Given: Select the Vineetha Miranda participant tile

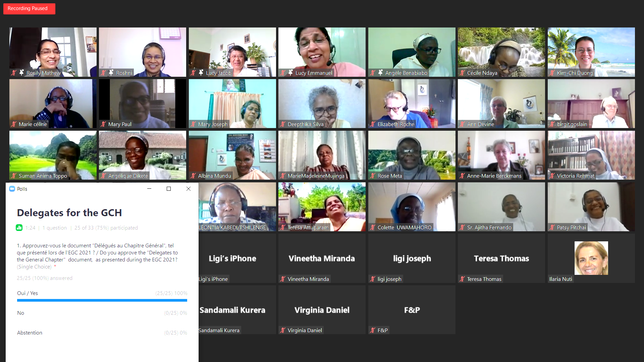Looking at the screenshot, I should (322, 258).
